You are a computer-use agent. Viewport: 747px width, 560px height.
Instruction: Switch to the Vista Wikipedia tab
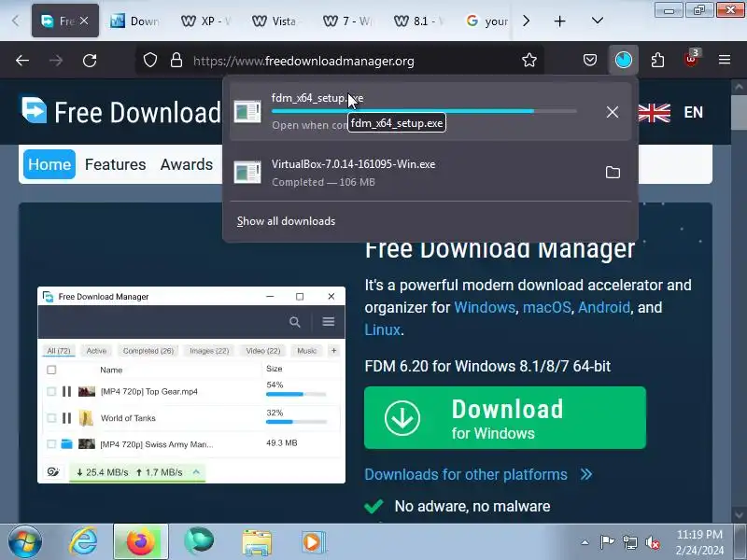[277, 21]
